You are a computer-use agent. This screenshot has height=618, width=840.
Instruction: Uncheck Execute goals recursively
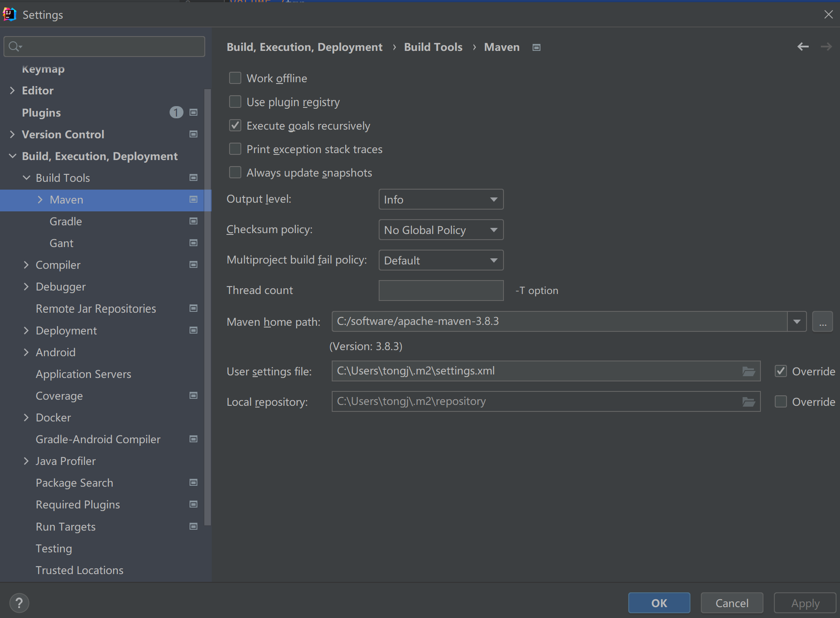pos(235,126)
